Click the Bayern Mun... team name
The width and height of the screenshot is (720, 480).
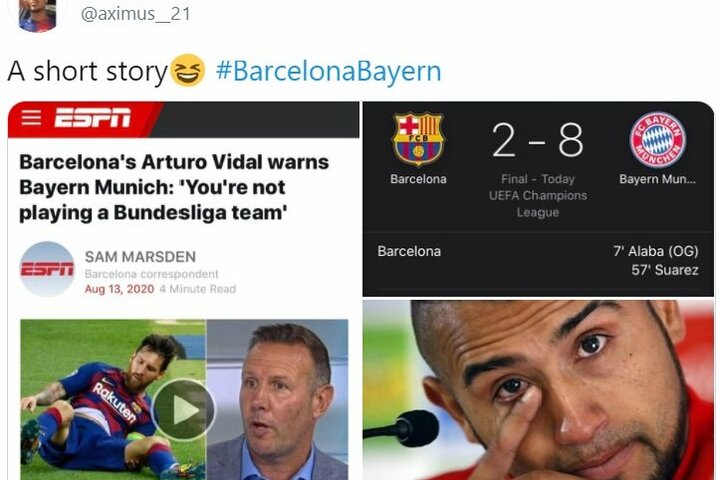(657, 179)
